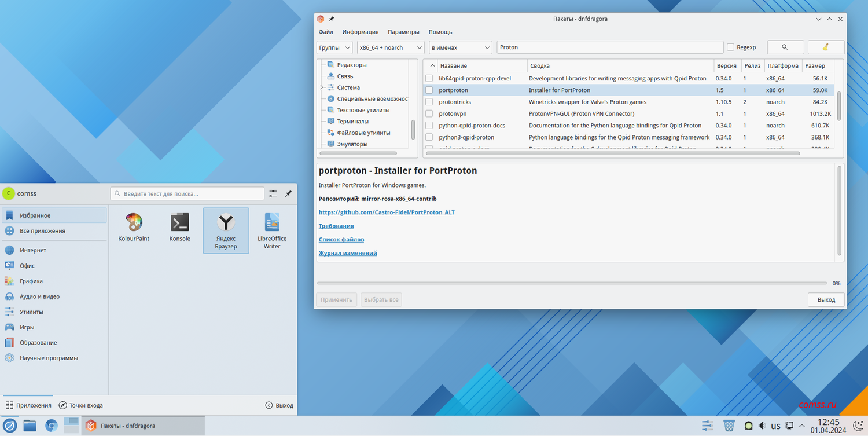The width and height of the screenshot is (868, 436).
Task: Click the groups tree vertical scrollbar
Action: click(x=413, y=130)
